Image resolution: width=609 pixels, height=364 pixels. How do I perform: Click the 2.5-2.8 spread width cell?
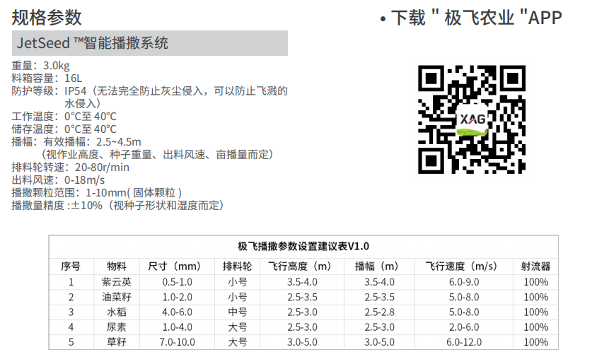(x=379, y=312)
